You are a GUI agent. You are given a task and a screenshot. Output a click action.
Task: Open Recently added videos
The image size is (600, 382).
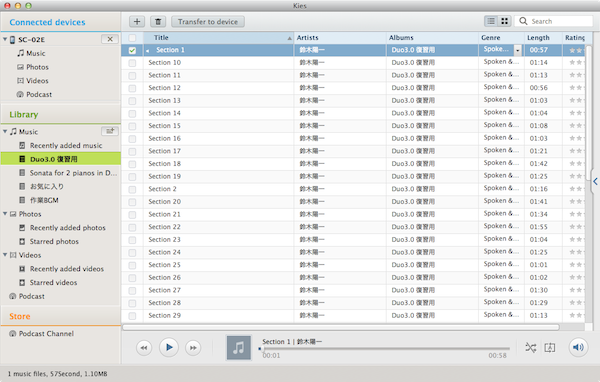(x=62, y=269)
